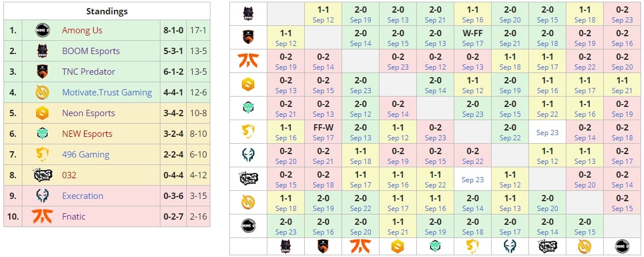The image size is (644, 257).
Task: Click the BOOM Esports logo in standings
Action: [x=43, y=51]
